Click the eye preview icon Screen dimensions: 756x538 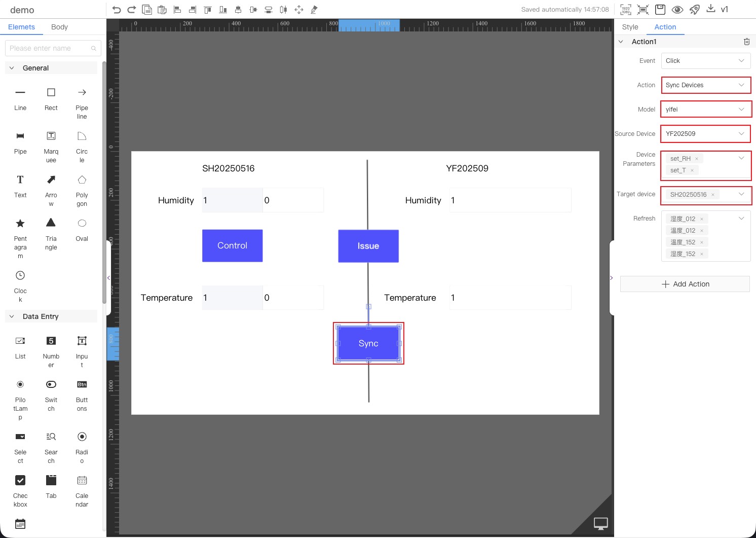677,10
